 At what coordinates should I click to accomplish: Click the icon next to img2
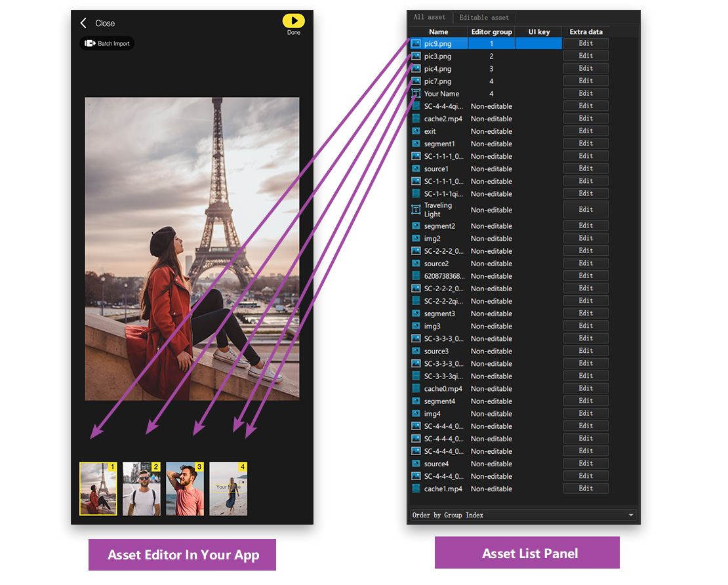tap(416, 239)
